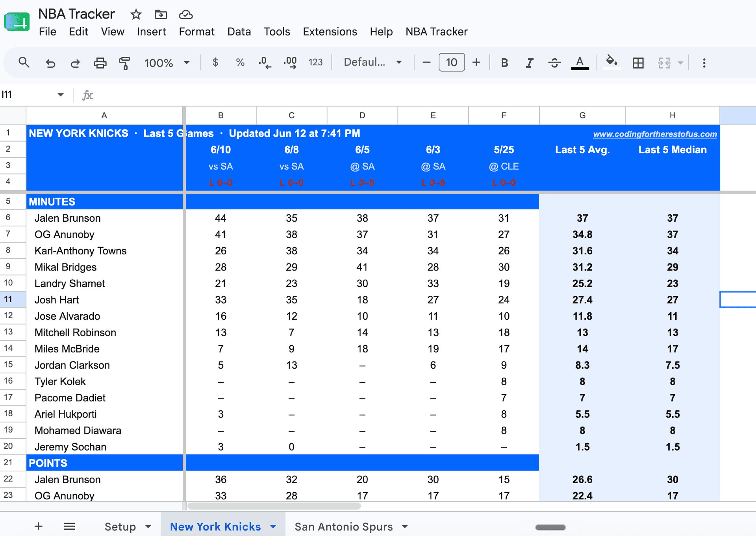
Task: Format as currency
Action: [x=215, y=62]
